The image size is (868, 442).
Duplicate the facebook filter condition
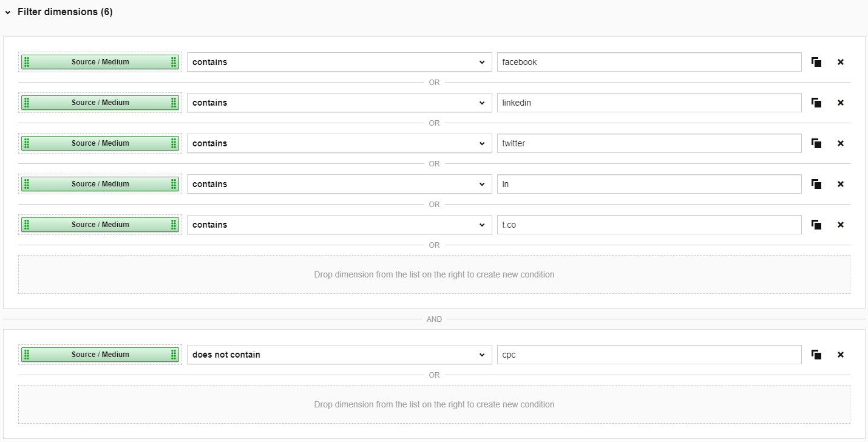tap(816, 62)
